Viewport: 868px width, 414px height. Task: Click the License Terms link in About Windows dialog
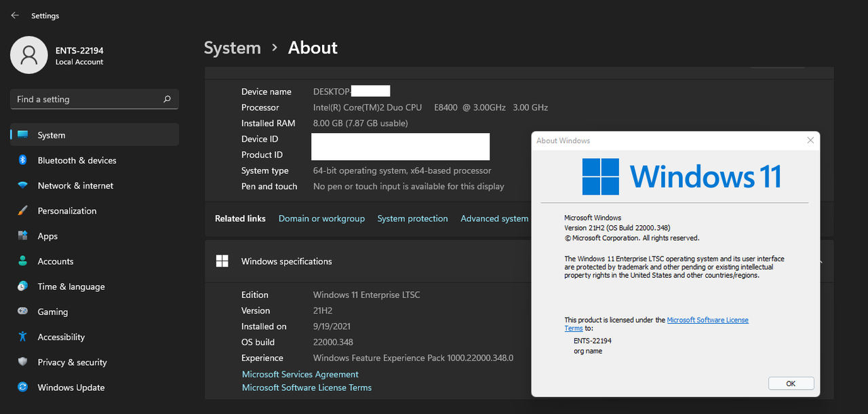[656, 324]
